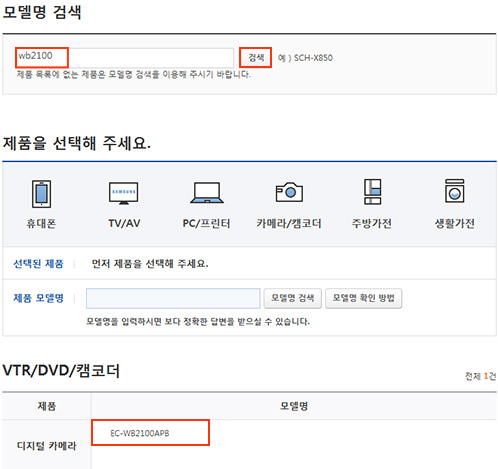Click the 제품을 선택해 주세요 heading

tap(77, 143)
